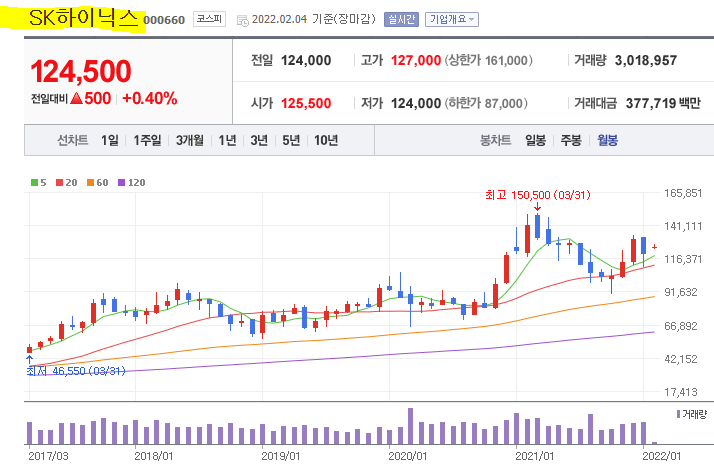Open the 기업개요 dropdown
This screenshot has width=714, height=476.
click(x=452, y=19)
